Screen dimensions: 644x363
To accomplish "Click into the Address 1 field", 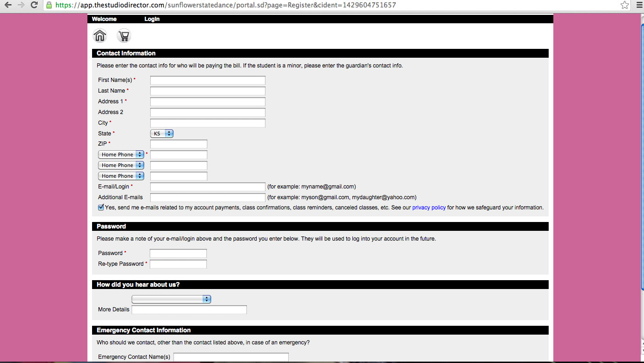I will point(208,101).
